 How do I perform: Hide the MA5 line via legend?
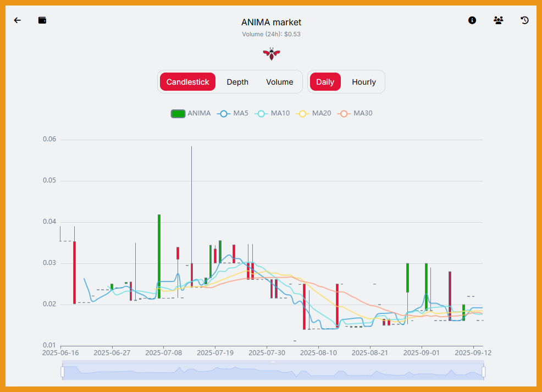pos(233,114)
